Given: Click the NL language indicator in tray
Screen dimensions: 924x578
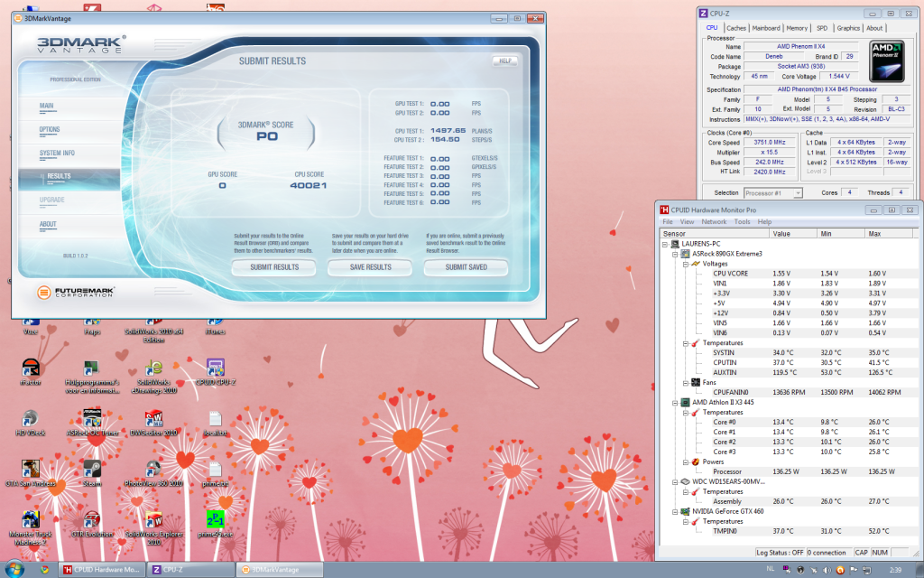Looking at the screenshot, I should tap(771, 569).
